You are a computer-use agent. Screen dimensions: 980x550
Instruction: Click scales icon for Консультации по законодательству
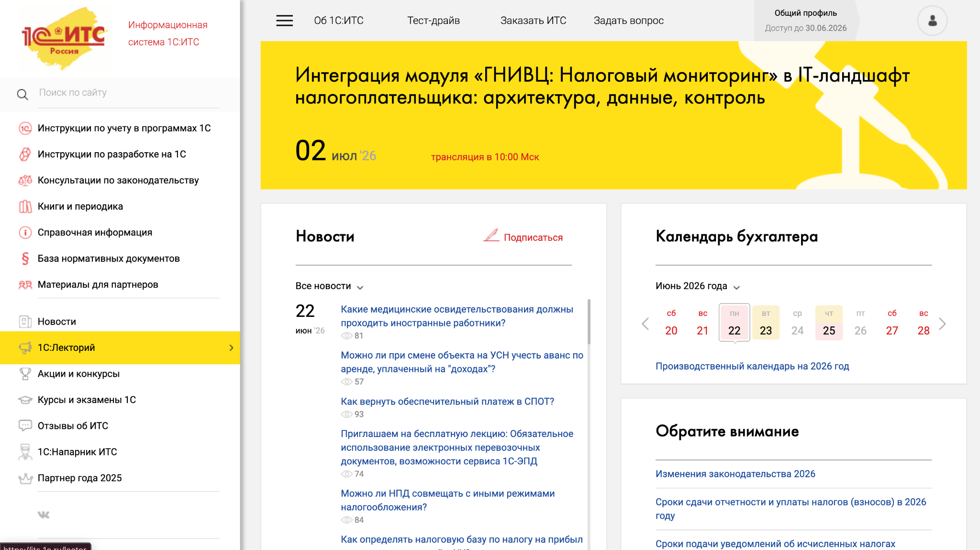click(x=25, y=180)
